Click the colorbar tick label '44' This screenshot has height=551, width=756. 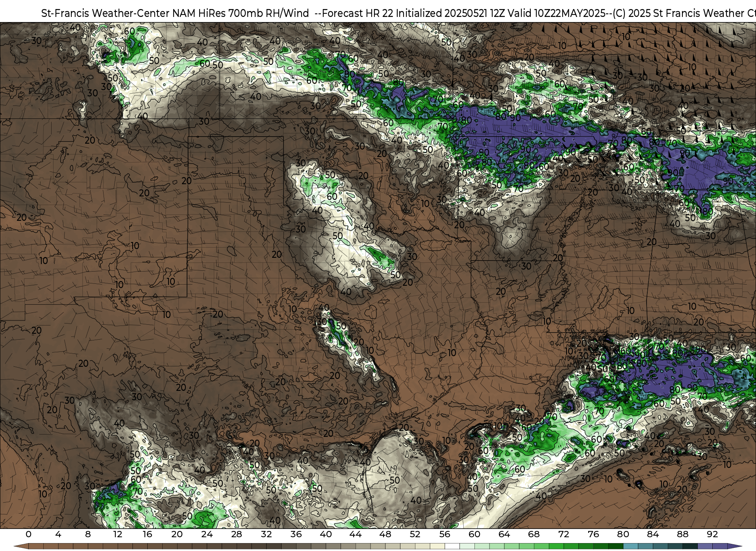click(x=356, y=534)
